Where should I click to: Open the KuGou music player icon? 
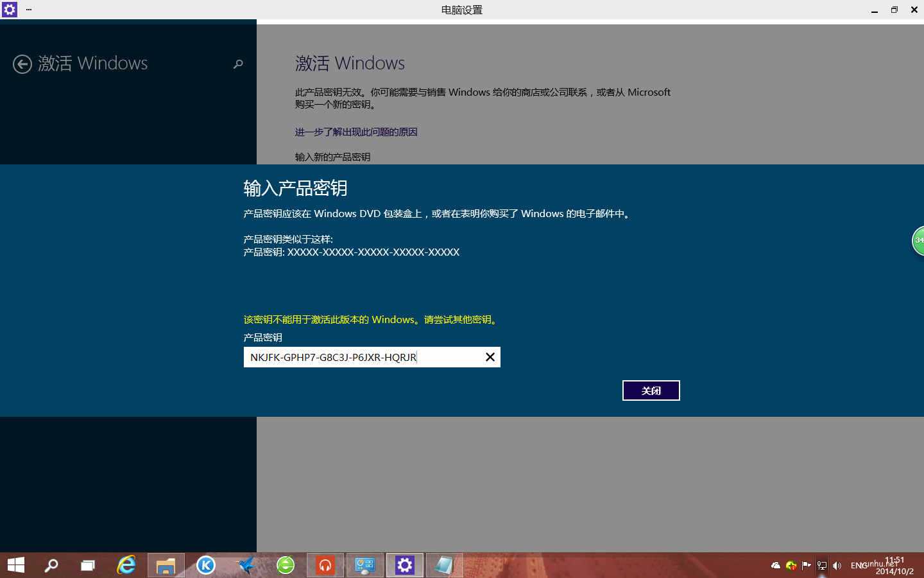point(205,565)
